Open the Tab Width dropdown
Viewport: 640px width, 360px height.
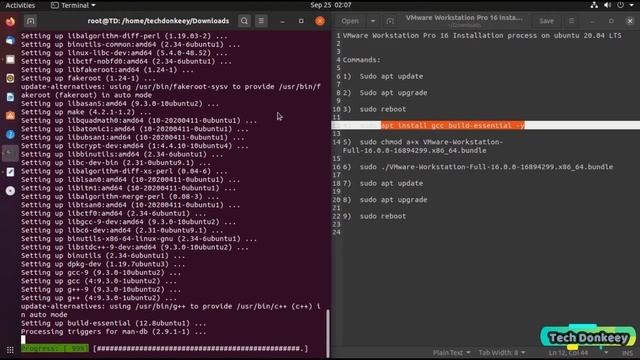(502, 353)
